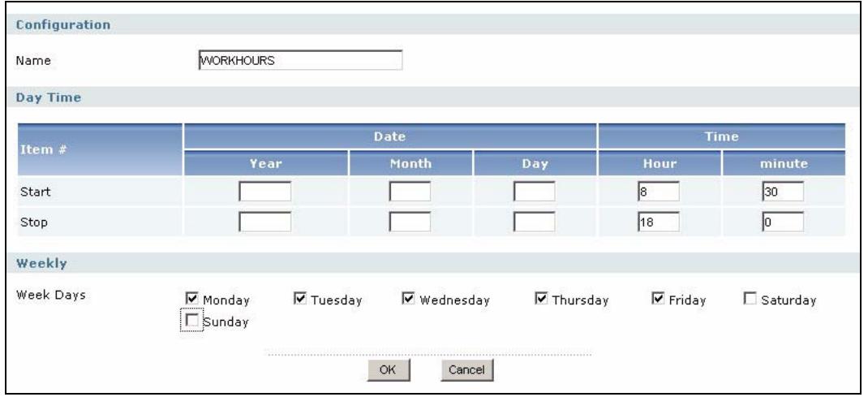
Task: Click the Week Days label
Action: (50, 295)
